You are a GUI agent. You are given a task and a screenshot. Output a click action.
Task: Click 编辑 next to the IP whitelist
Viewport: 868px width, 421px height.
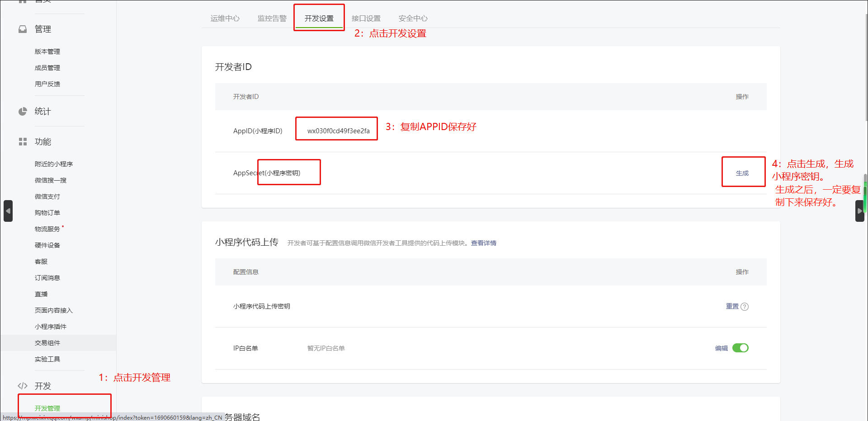click(721, 348)
